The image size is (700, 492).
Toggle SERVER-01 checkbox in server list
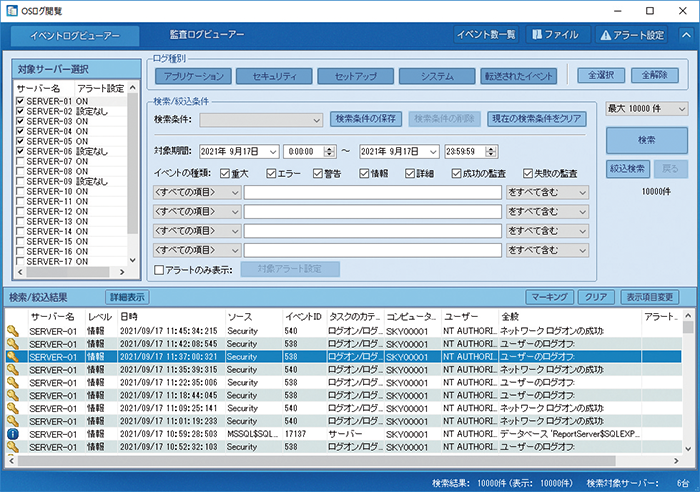tap(20, 101)
